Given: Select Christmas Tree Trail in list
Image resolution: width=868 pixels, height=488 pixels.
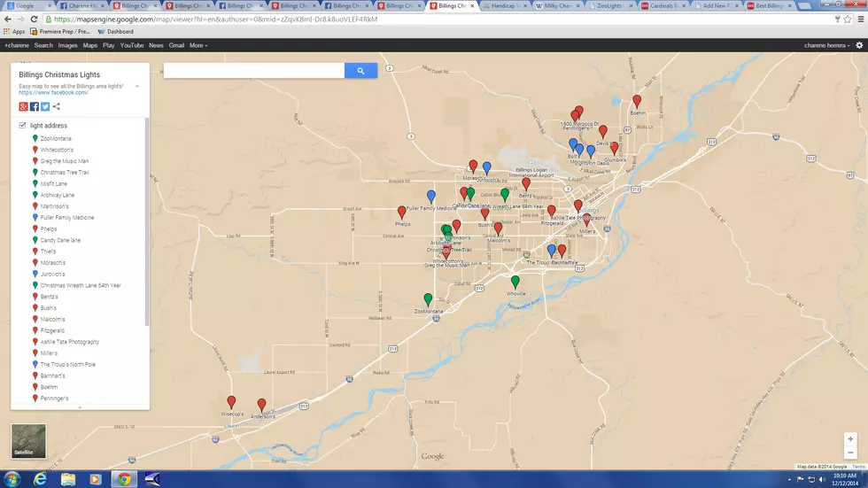Looking at the screenshot, I should (x=64, y=172).
